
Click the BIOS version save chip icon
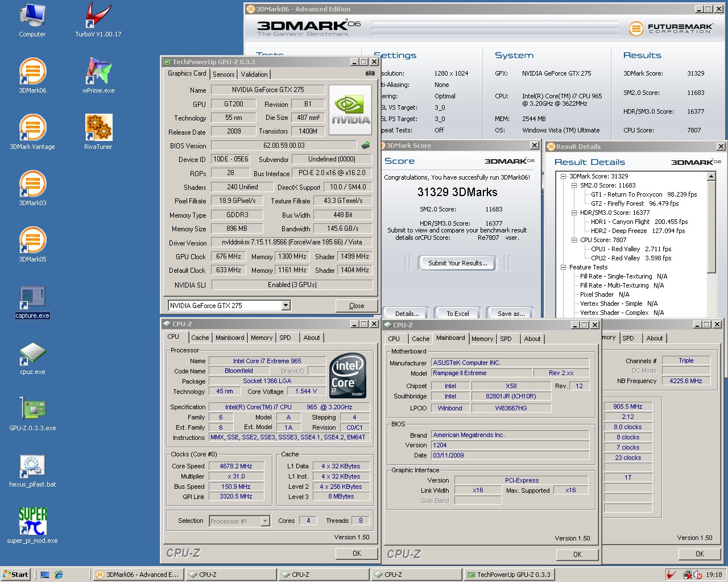[366, 145]
